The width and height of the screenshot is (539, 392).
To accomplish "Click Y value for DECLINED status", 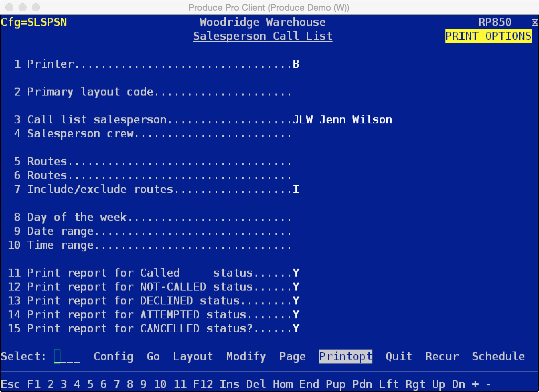I will (x=296, y=300).
